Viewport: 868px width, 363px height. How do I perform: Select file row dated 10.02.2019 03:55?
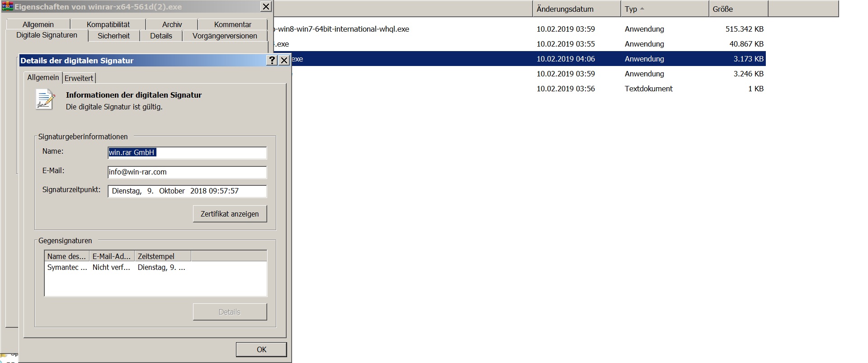pyautogui.click(x=519, y=44)
